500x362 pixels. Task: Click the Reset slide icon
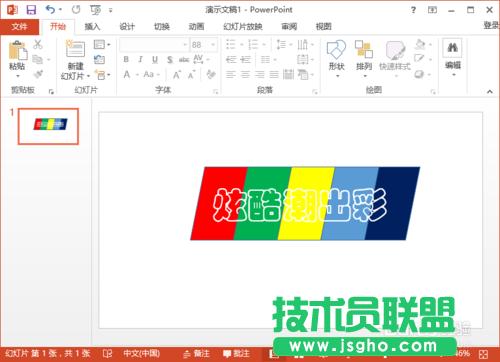click(99, 59)
